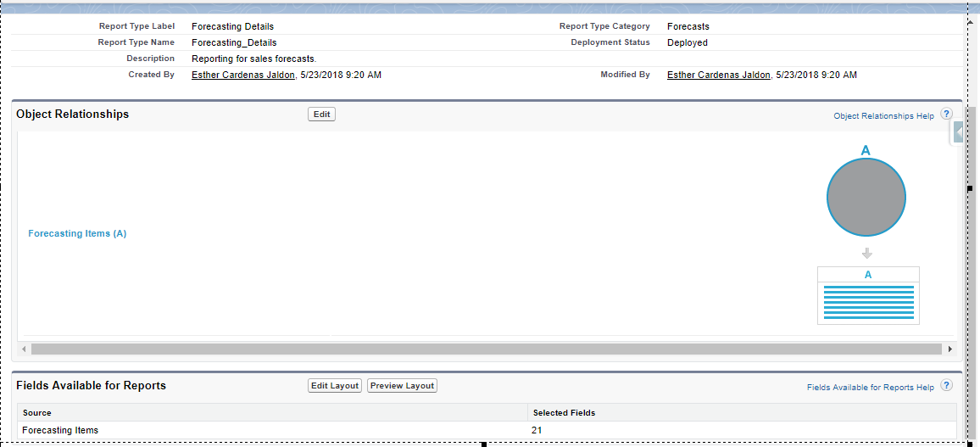Click the Report Type Category label
Image resolution: width=980 pixels, height=447 pixels.
tap(604, 26)
